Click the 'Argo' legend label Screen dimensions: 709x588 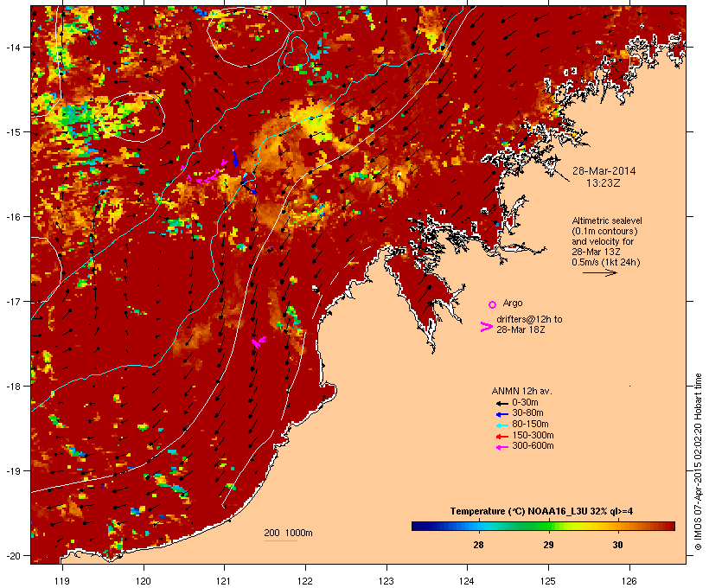[x=513, y=303]
